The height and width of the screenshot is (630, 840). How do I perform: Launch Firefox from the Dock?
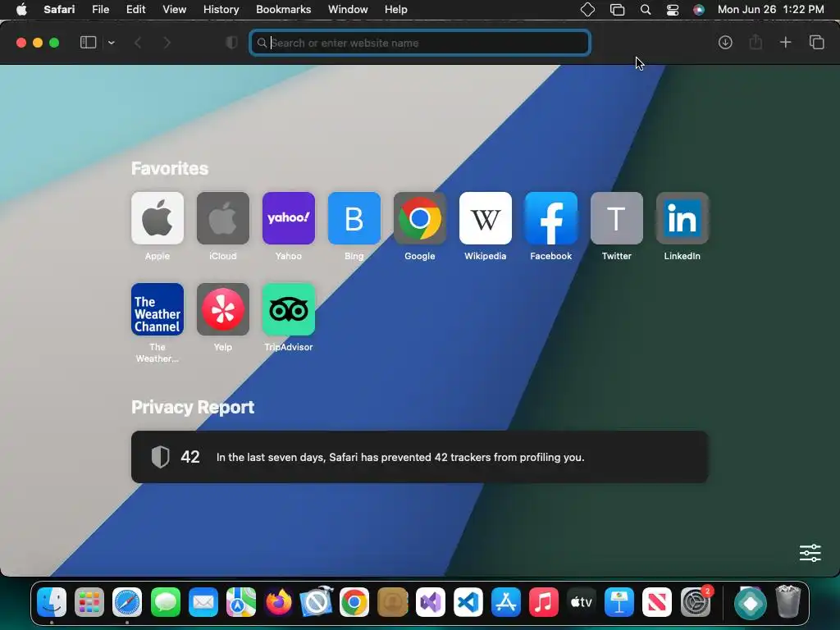[x=279, y=602]
